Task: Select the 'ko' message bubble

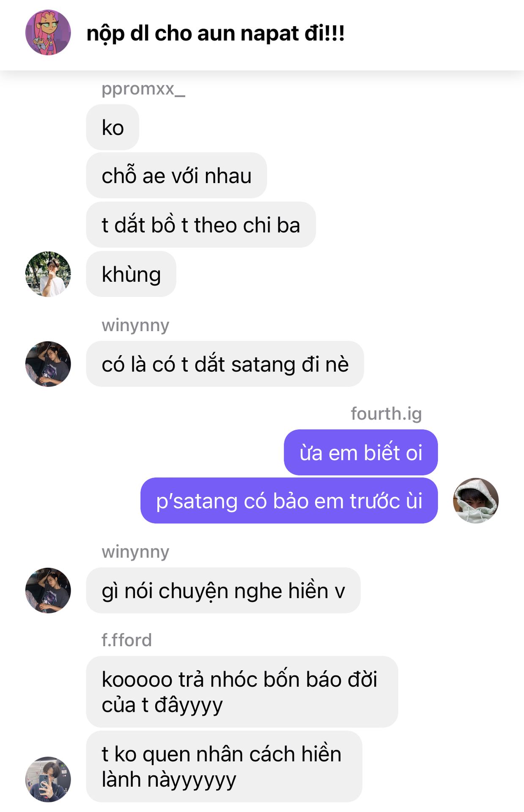Action: pos(112,127)
